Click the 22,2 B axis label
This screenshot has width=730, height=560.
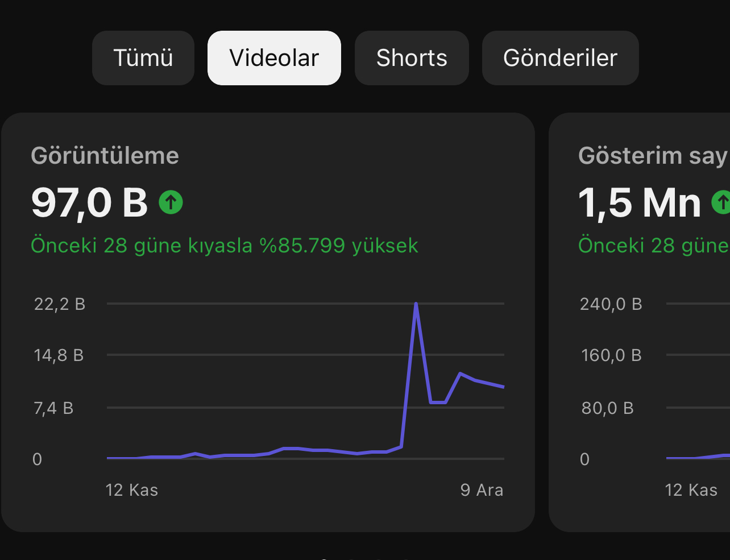point(60,304)
